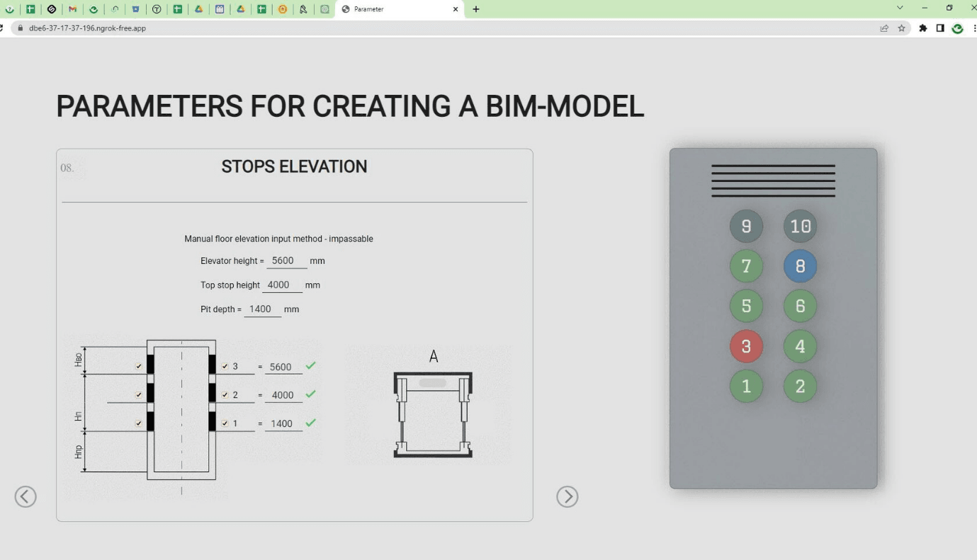
Task: Edit the Pit depth value field
Action: tap(261, 309)
